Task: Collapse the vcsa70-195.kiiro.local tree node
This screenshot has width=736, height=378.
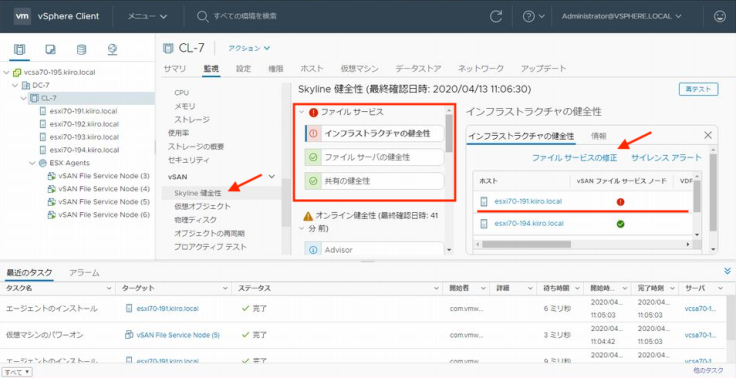Action: (7, 72)
